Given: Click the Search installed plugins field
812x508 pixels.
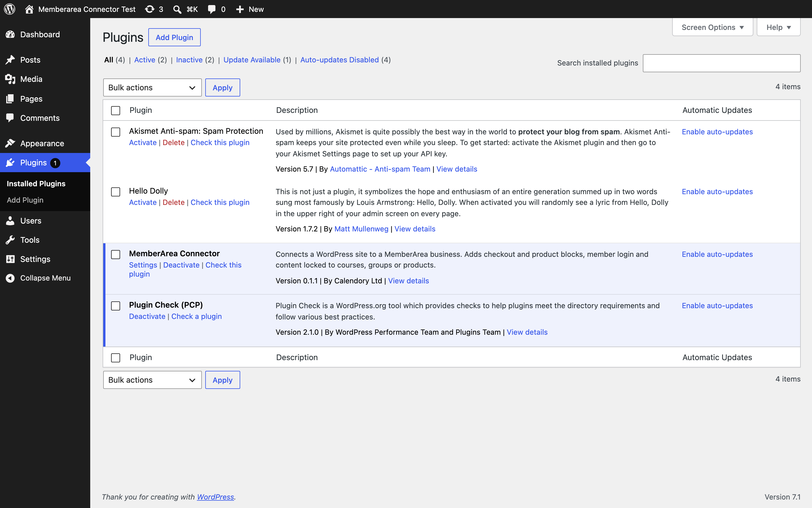Looking at the screenshot, I should [721, 63].
